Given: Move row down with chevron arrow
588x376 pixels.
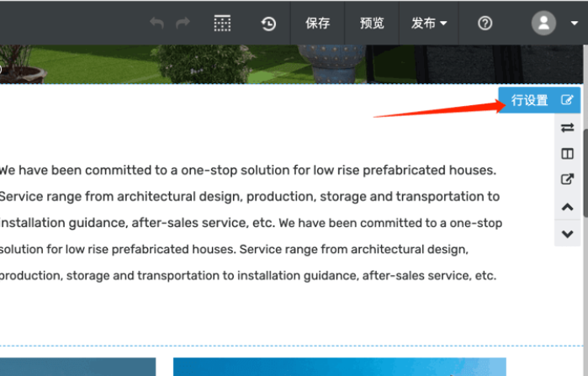Looking at the screenshot, I should [567, 233].
